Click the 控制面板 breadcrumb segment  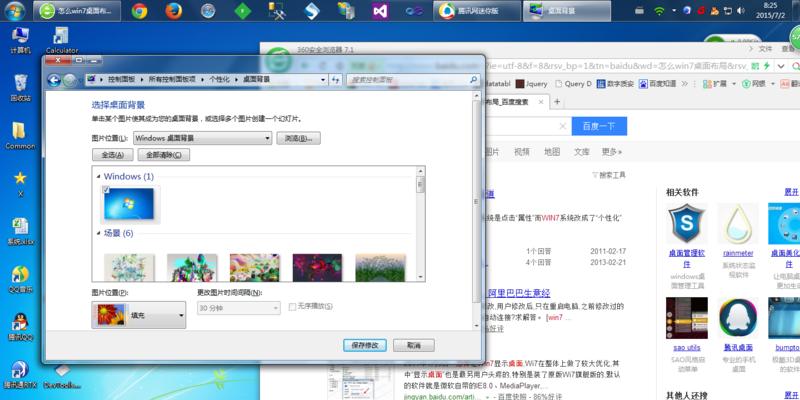pyautogui.click(x=121, y=80)
